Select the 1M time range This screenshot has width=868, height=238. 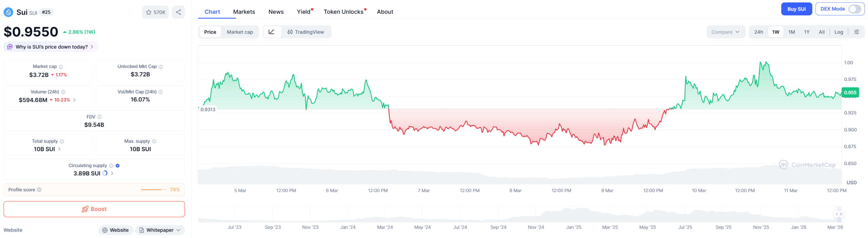click(x=791, y=32)
